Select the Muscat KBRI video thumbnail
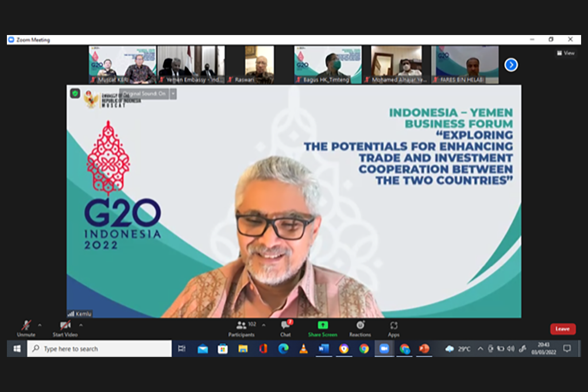Viewport: 588px width, 392px height. [x=122, y=64]
